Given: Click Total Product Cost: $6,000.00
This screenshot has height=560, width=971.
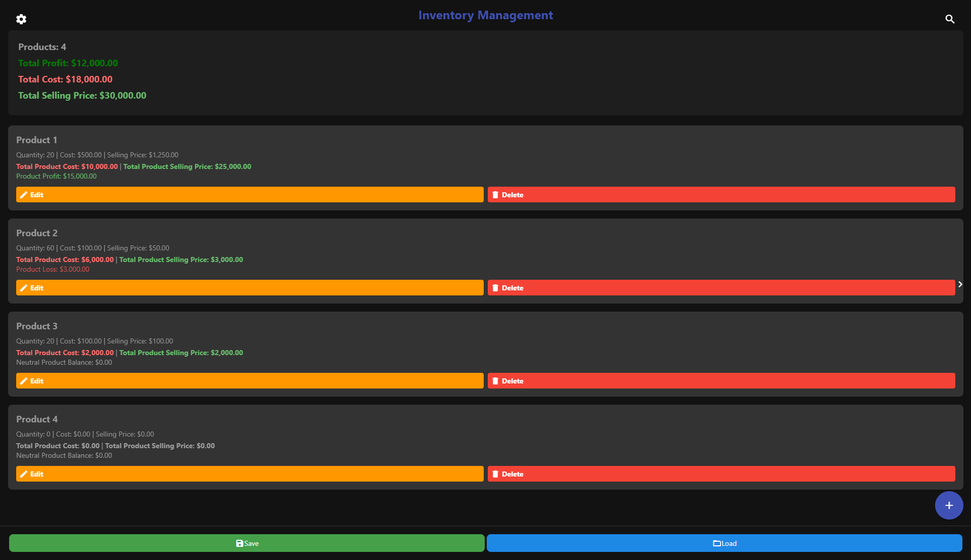Looking at the screenshot, I should [x=65, y=260].
